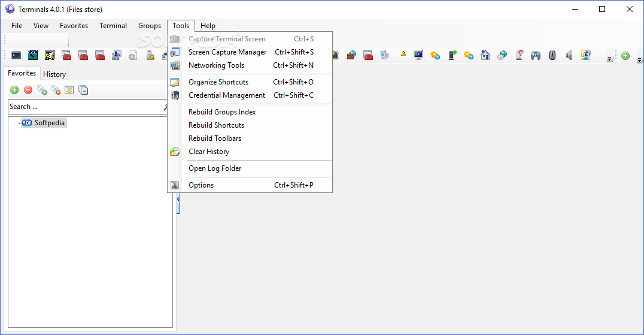The height and width of the screenshot is (335, 644).
Task: Click the networked computers toolbar icon
Action: pyautogui.click(x=586, y=55)
